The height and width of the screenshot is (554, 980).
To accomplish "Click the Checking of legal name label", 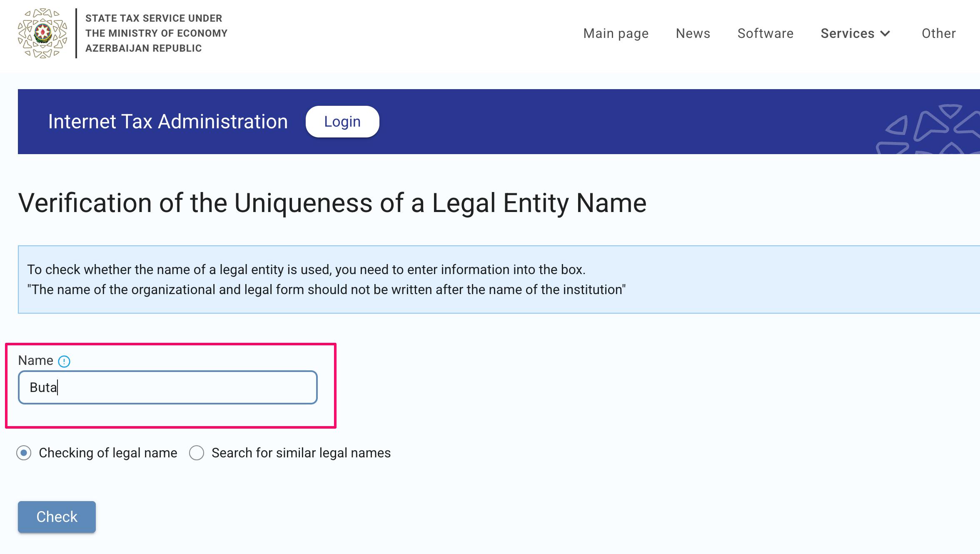I will 108,453.
